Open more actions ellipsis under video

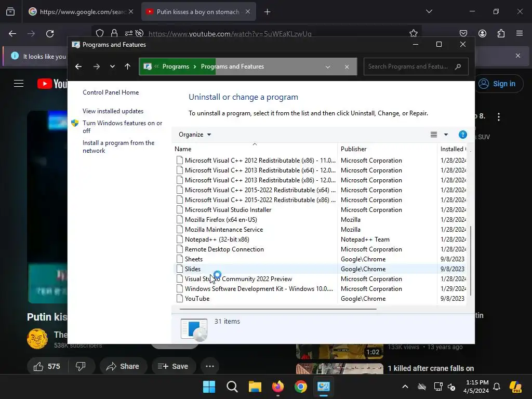tap(210, 366)
